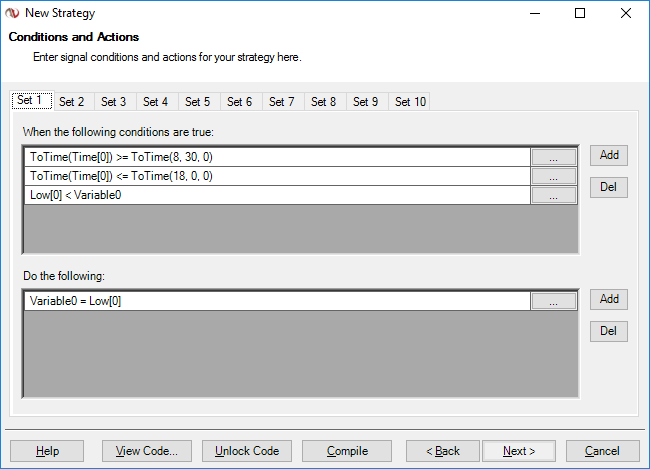650x469 pixels.
Task: Add a new condition
Action: click(608, 155)
